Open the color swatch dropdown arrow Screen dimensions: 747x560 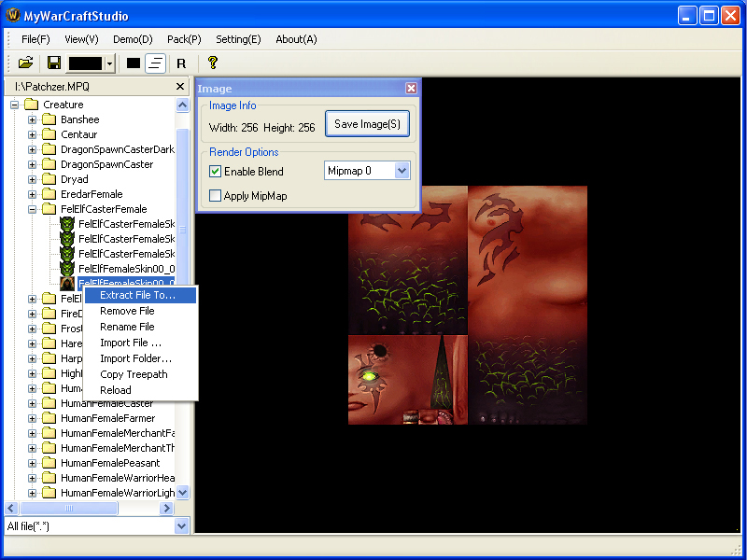110,63
